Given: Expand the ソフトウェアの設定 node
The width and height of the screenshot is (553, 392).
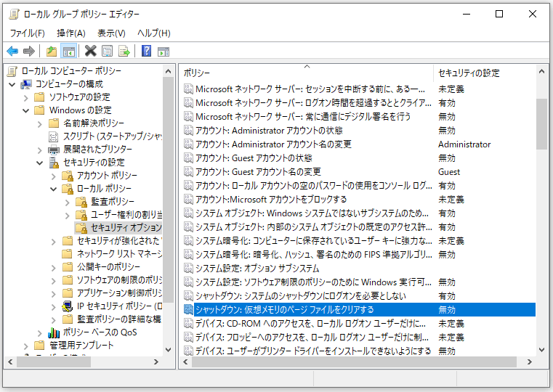Looking at the screenshot, I should click(25, 97).
